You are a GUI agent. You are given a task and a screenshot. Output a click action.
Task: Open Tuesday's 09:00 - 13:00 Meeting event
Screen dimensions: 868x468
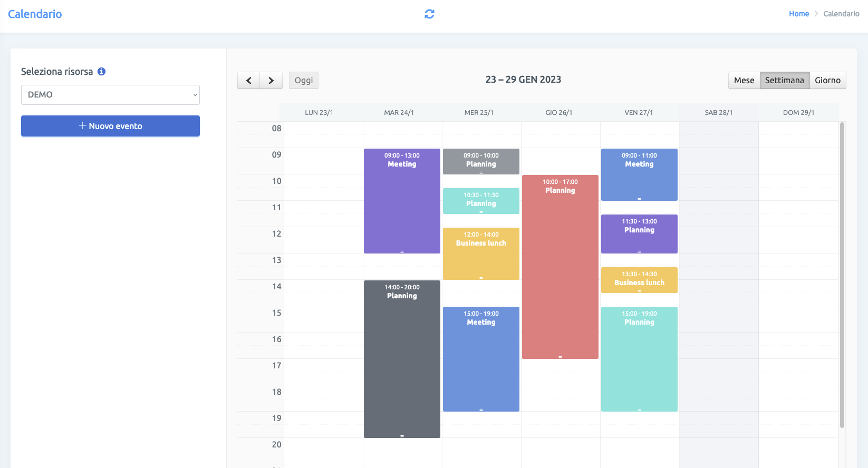402,201
